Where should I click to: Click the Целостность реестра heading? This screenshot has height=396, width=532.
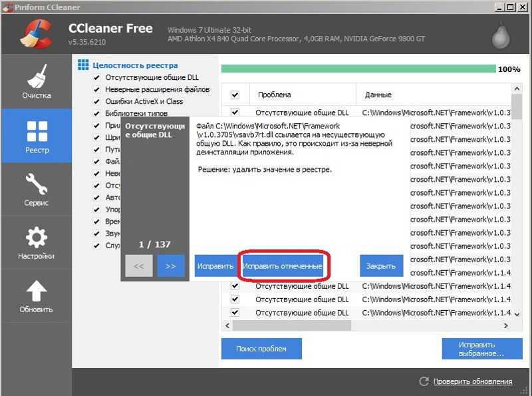point(135,65)
